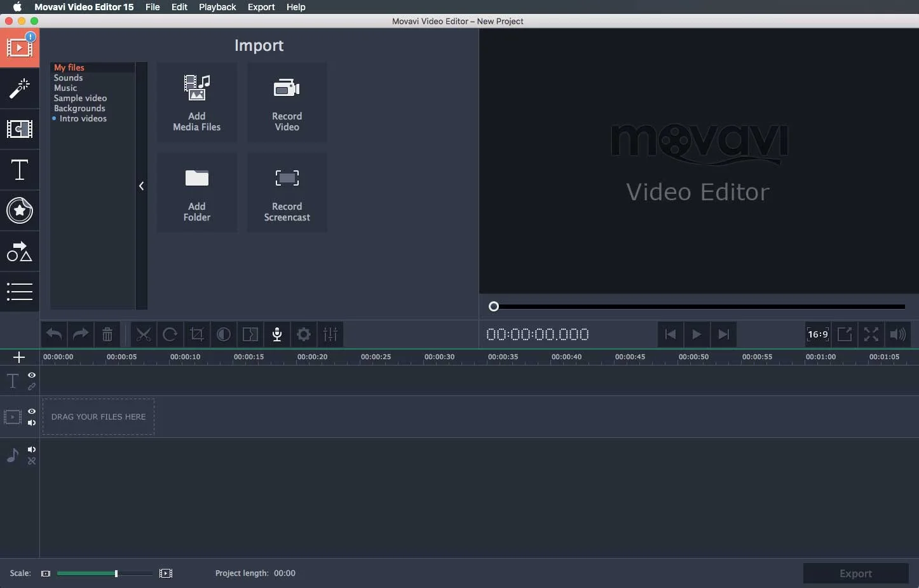Click the Rotate tool
This screenshot has width=919, height=588.
pos(170,334)
